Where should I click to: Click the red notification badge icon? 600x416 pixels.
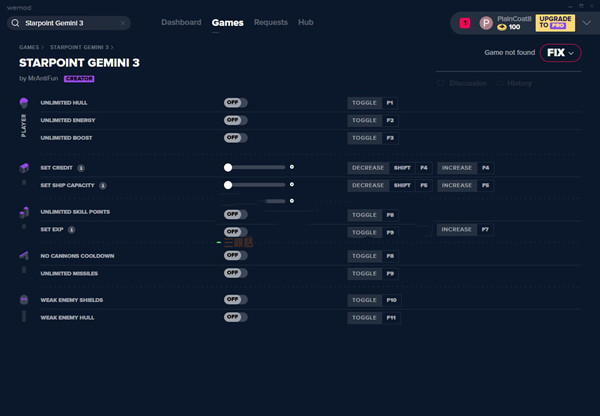(x=465, y=23)
